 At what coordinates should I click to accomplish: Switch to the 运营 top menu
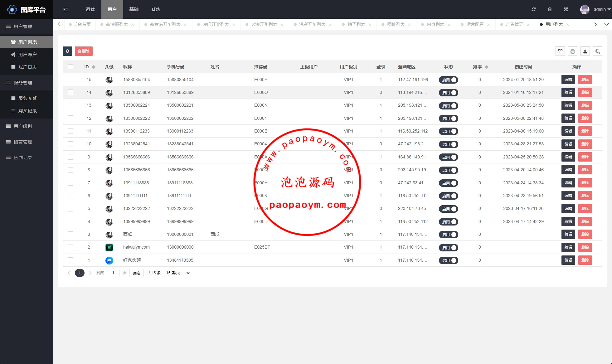(x=90, y=9)
